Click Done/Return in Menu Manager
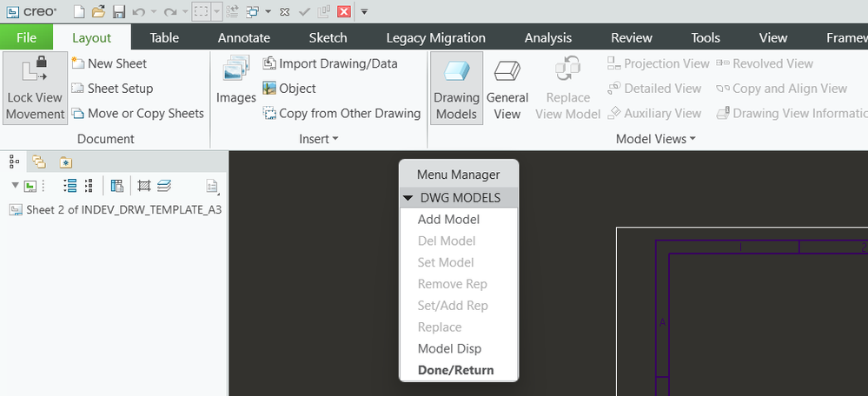868x396 pixels. [x=455, y=371]
